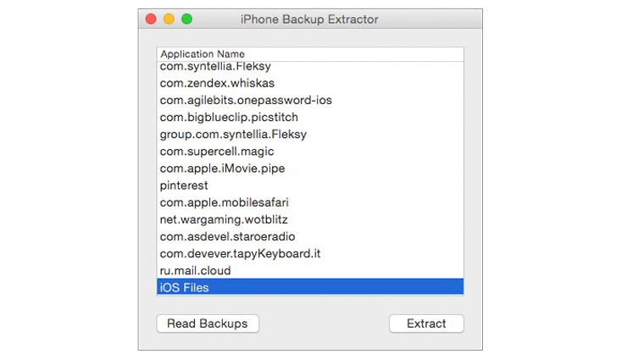This screenshot has height=359, width=644.
Task: Minimize window with the yellow button
Action: coord(169,19)
